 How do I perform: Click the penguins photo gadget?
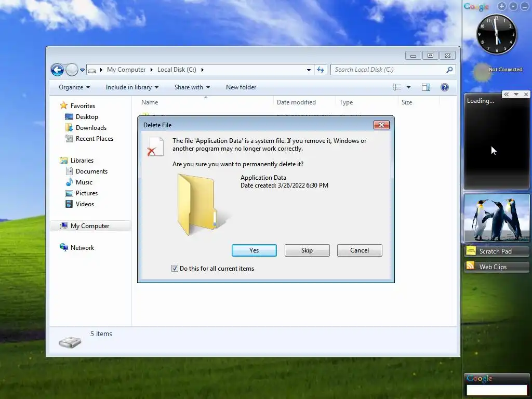click(x=497, y=218)
